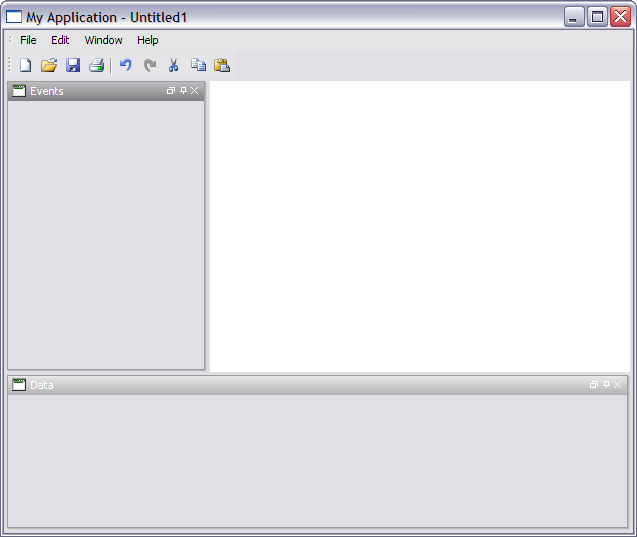Float the Data panel with restore button
Screen dimensions: 637x537
[x=594, y=384]
